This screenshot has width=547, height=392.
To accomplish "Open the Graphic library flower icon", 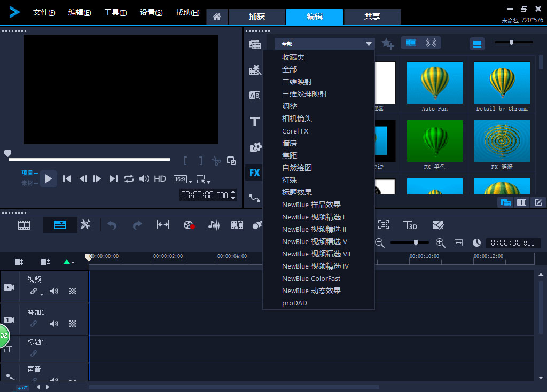I will [255, 147].
